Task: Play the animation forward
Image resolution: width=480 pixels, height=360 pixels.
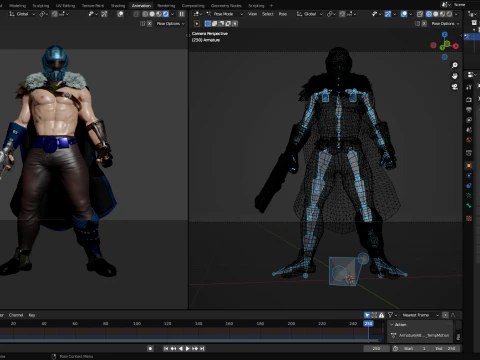Action: [188, 348]
